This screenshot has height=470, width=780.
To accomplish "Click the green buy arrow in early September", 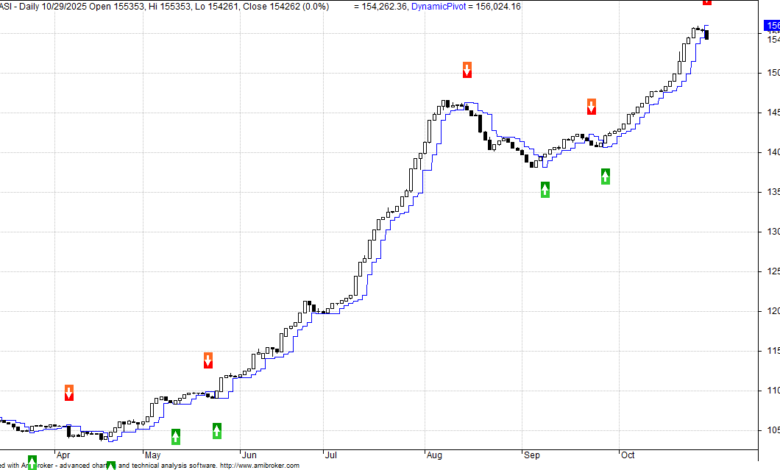I will (545, 189).
